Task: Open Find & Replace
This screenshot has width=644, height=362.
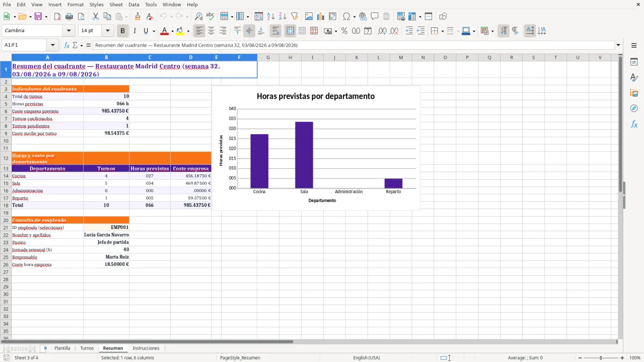Action: pyautogui.click(x=199, y=17)
